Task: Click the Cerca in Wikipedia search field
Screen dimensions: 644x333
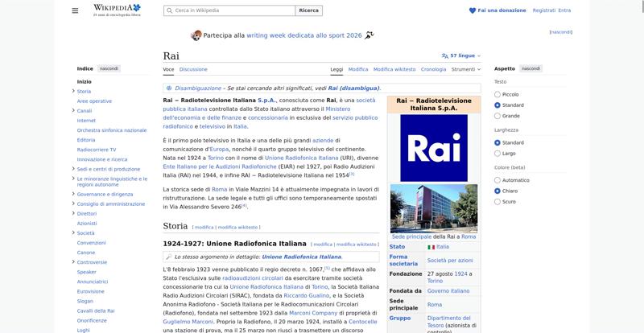Action: [229, 10]
